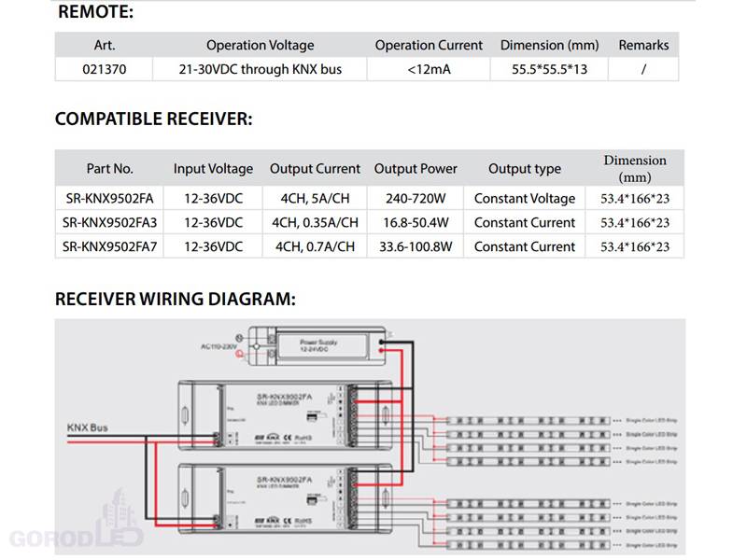
Task: Select the SR-KNX9502FA3 part number cell
Action: 109,222
